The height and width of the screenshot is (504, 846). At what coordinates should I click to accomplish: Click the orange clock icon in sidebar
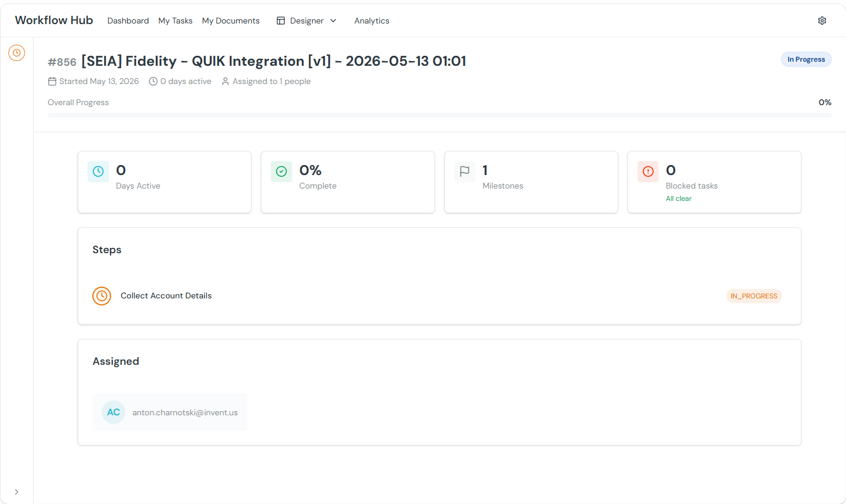point(16,53)
